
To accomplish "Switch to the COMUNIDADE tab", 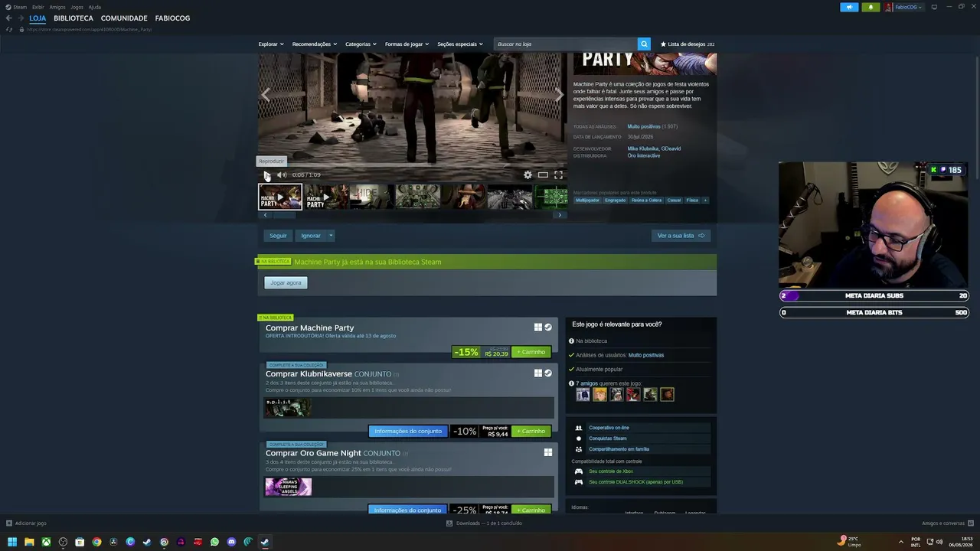I will (x=124, y=18).
